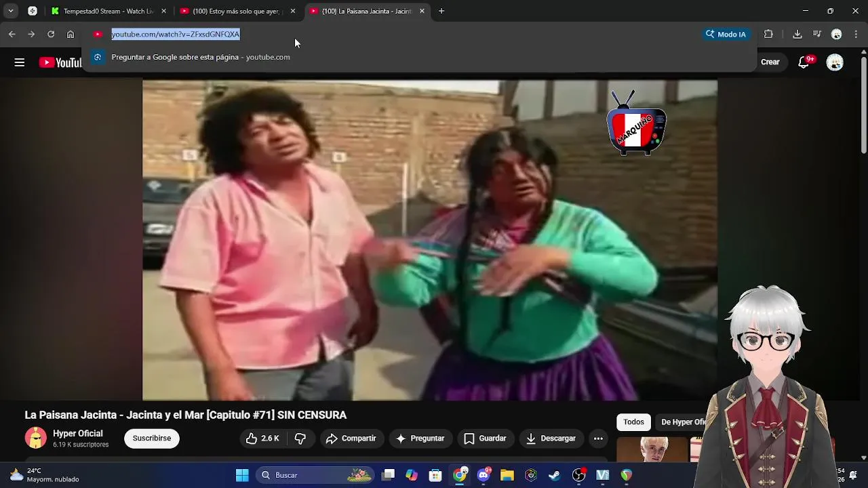
Task: Open Microsoft Store from taskbar
Action: coord(435,475)
